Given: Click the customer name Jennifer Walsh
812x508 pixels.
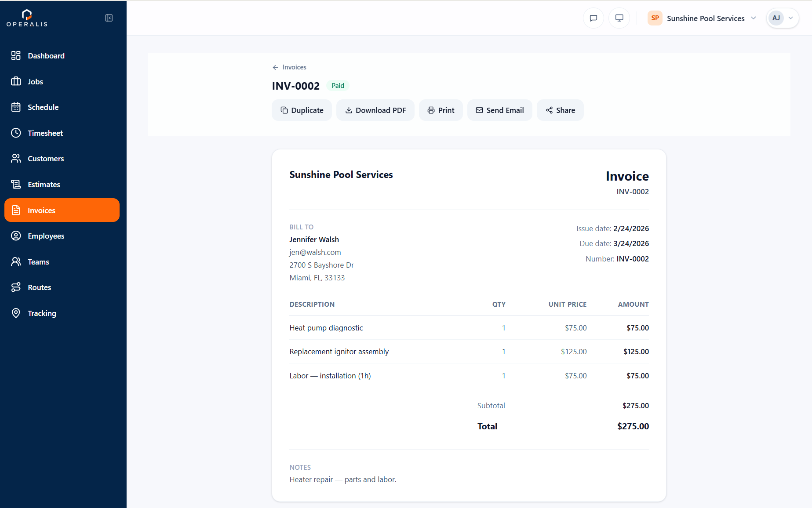Looking at the screenshot, I should click(x=314, y=239).
